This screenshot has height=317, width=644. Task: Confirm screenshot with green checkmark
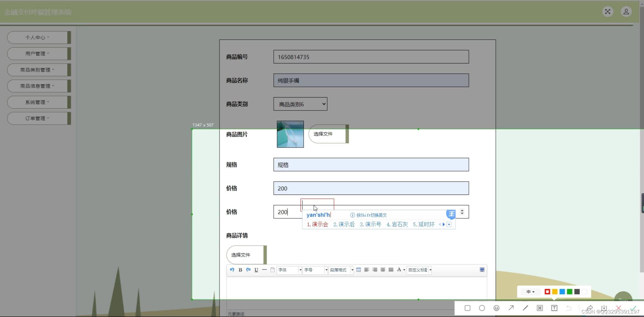[633, 308]
